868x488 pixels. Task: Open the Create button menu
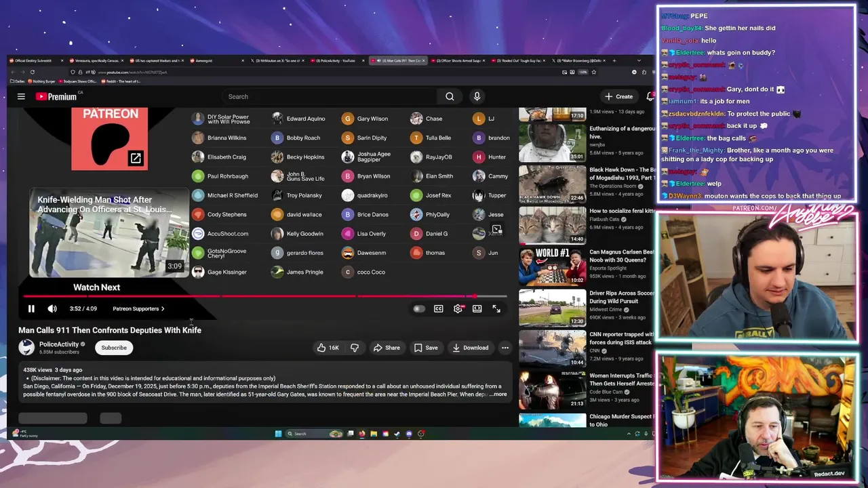tap(619, 96)
